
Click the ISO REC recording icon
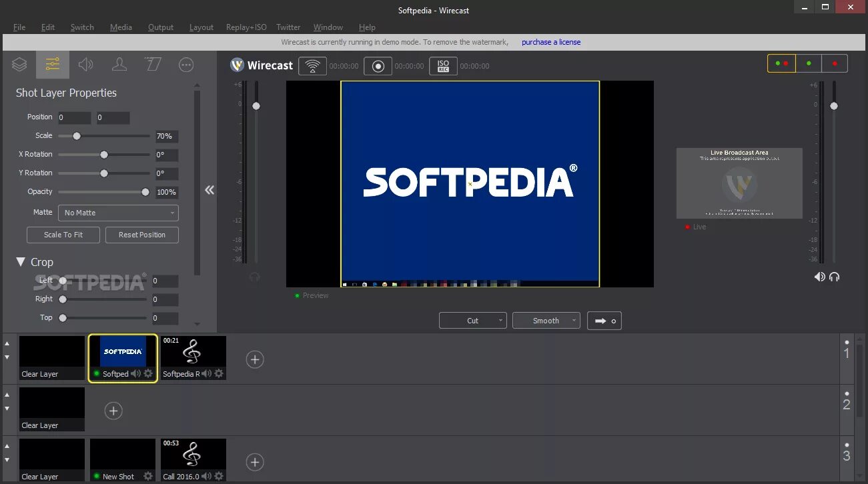coord(443,66)
